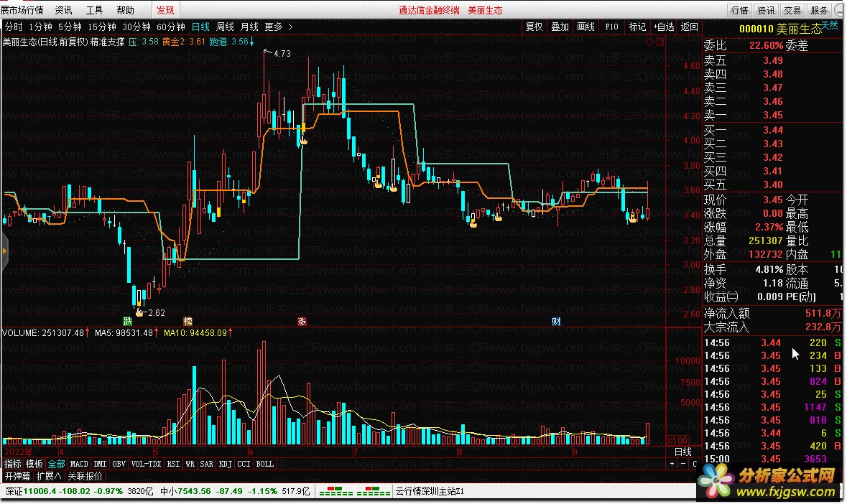Image resolution: width=847 pixels, height=504 pixels.
Task: Zoom in chart with plus button
Action: pos(672,464)
